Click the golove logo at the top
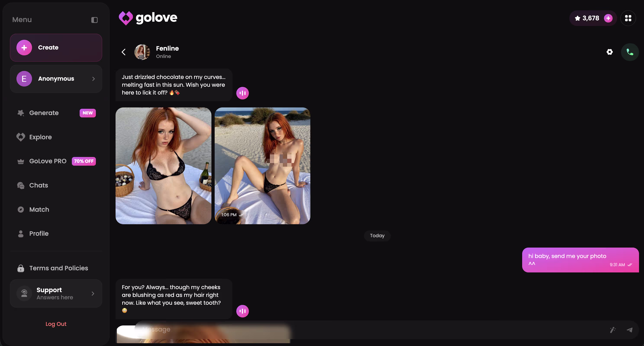The width and height of the screenshot is (644, 346). [148, 18]
